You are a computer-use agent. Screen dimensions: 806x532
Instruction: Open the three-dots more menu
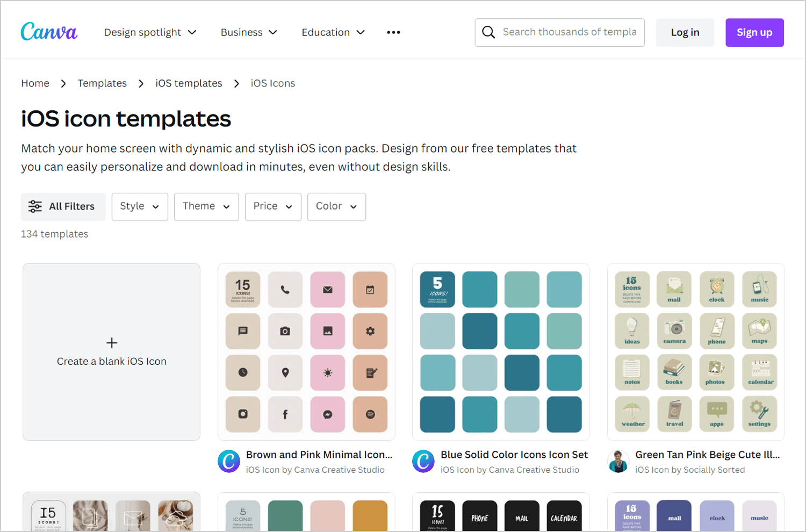tap(393, 32)
